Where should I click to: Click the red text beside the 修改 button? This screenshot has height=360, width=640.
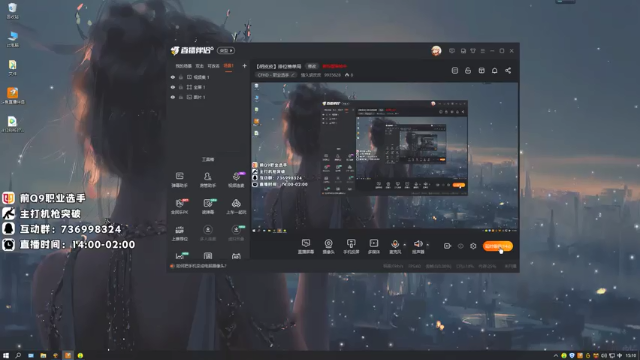[x=334, y=66]
